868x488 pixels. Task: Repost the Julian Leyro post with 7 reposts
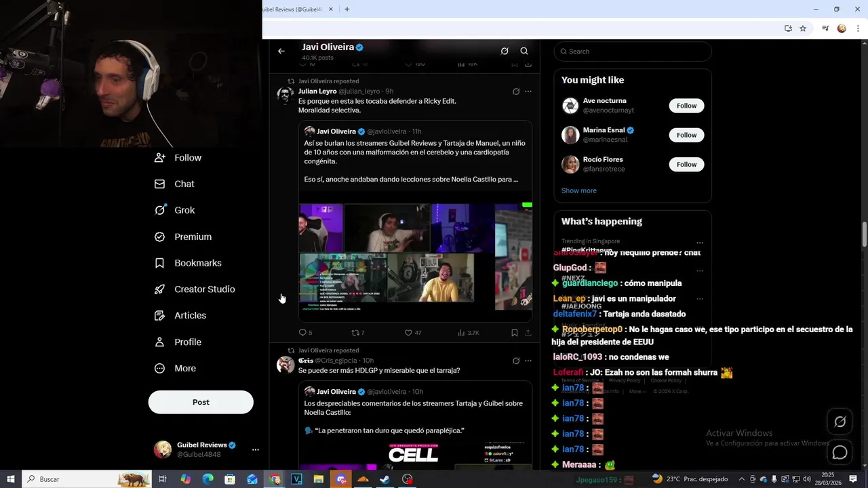pyautogui.click(x=357, y=333)
